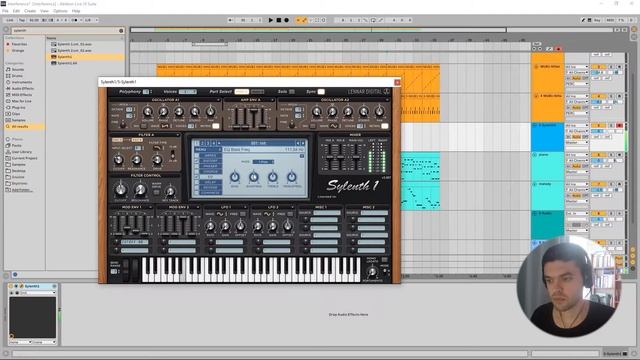Click the LFO 1 Rate knob
Screen dimensions: 640x360
coord(210,226)
